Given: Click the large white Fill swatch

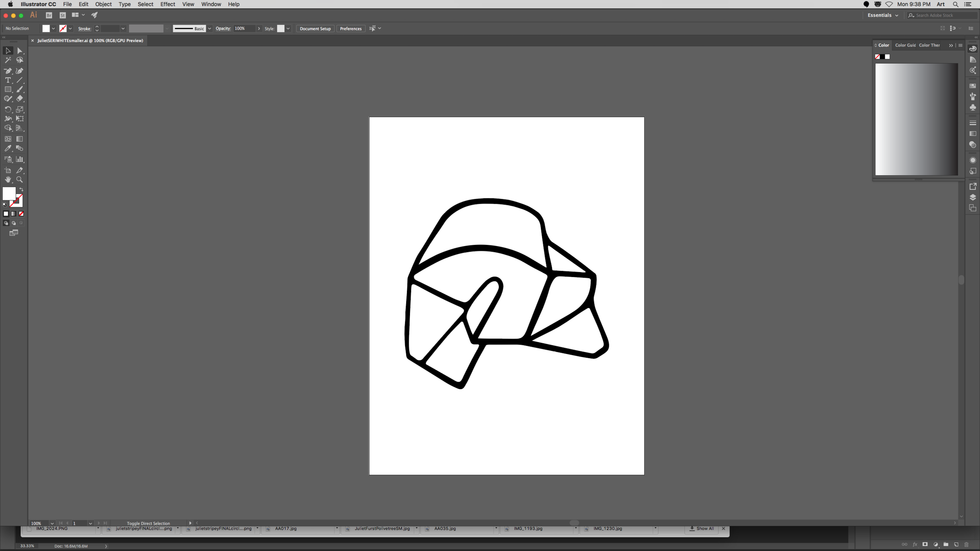Looking at the screenshot, I should (x=9, y=194).
